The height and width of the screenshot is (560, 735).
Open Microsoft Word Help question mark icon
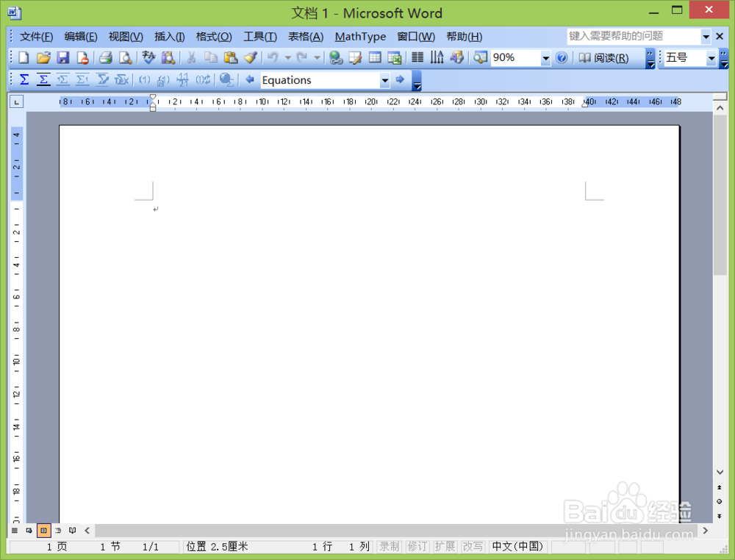tap(562, 57)
